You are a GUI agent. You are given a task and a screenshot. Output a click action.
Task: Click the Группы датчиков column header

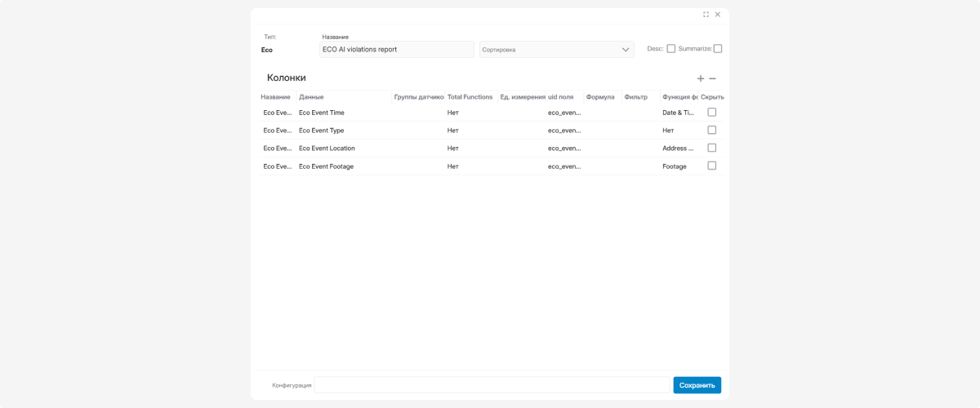[x=419, y=97]
